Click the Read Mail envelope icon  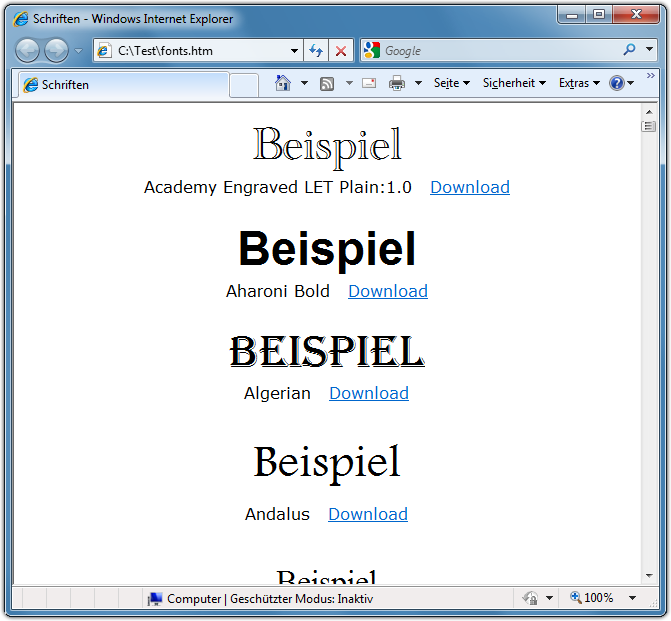369,84
